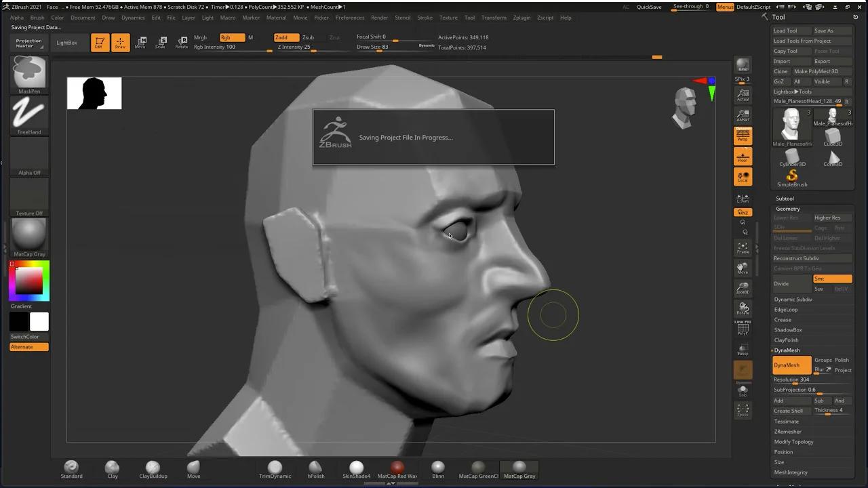Open the Zplugin menu
The height and width of the screenshot is (488, 868).
[521, 18]
